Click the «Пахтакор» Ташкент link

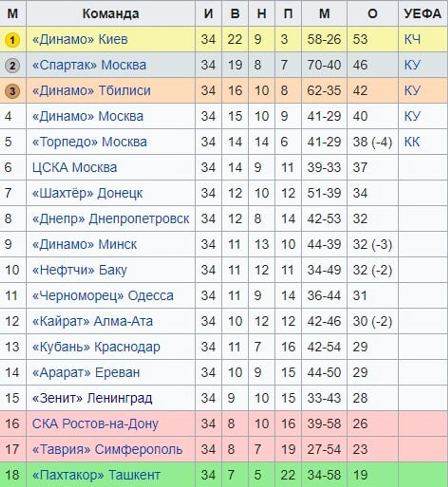click(96, 475)
